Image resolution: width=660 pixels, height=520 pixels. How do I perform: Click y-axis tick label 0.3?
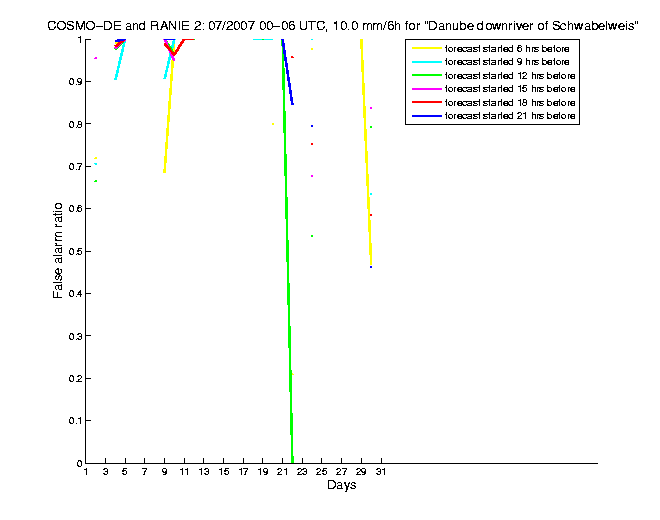pos(75,336)
